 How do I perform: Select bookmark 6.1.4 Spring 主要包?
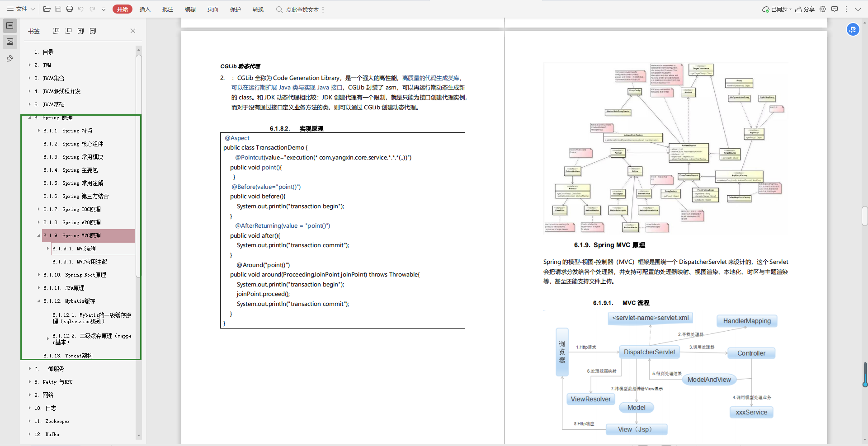71,170
